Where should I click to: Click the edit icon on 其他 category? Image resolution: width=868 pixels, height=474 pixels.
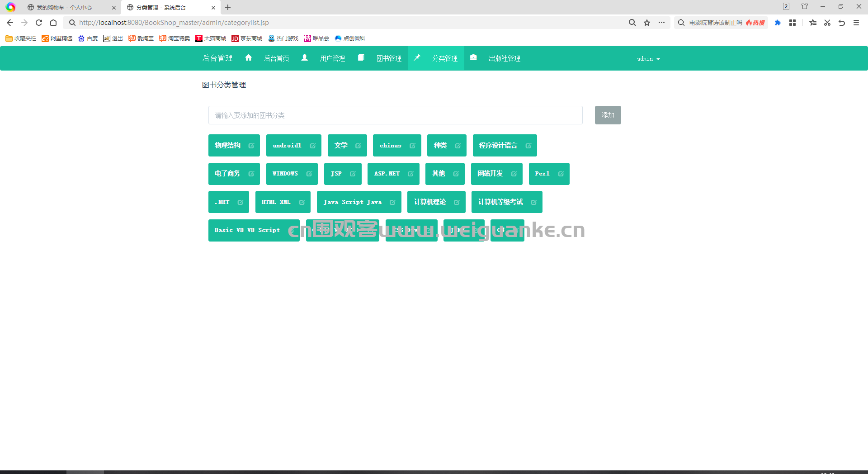tap(456, 174)
